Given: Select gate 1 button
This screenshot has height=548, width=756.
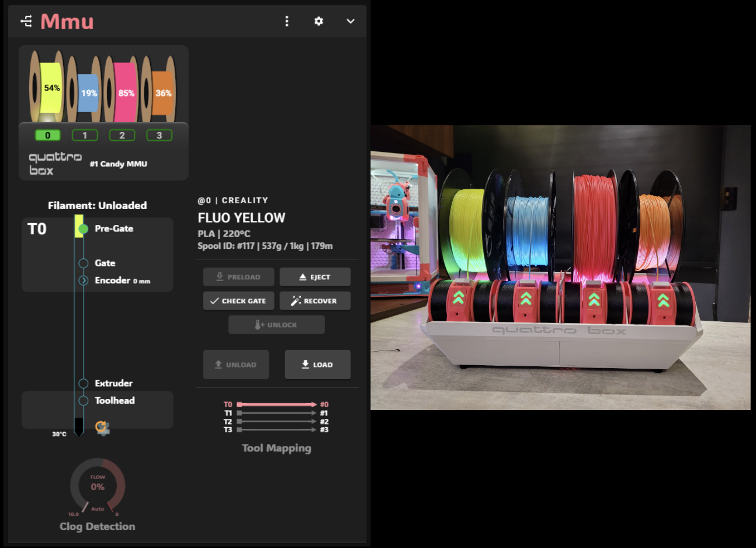Looking at the screenshot, I should [85, 136].
